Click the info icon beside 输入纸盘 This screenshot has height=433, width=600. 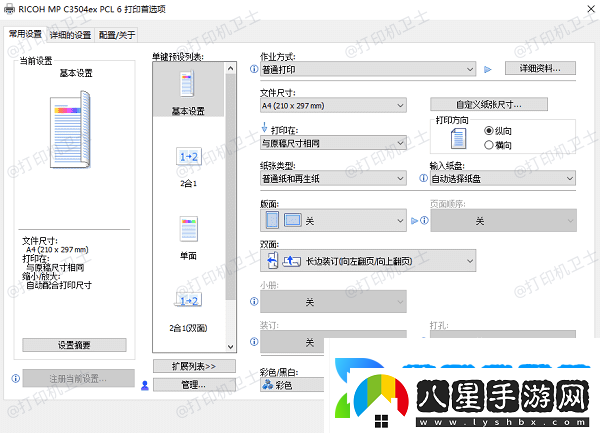coord(423,178)
